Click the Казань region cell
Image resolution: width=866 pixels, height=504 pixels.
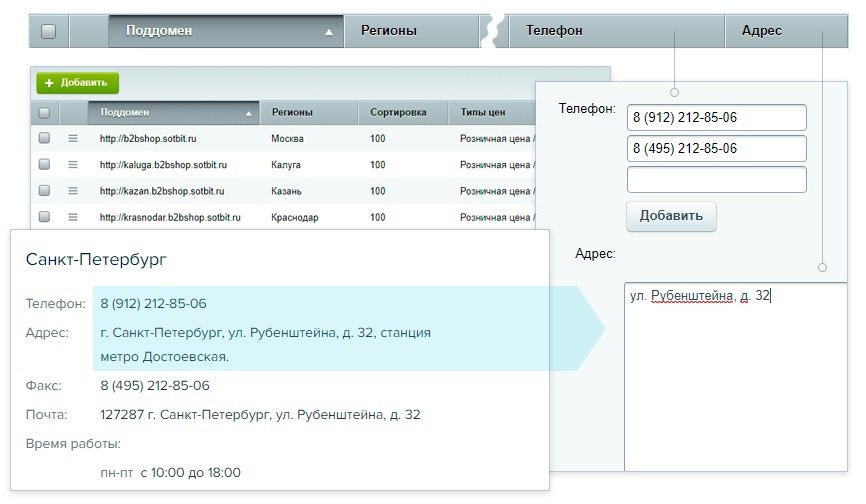click(x=286, y=191)
